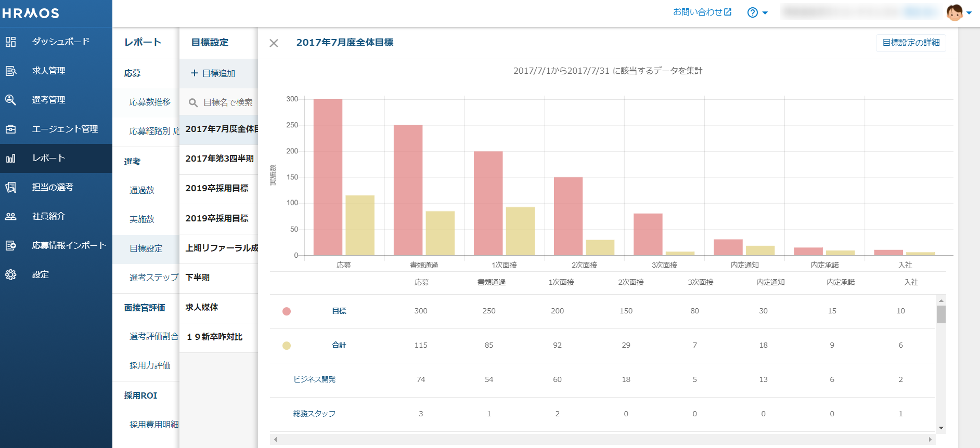The height and width of the screenshot is (448, 980).
Task: Click the 設定 gear icon
Action: [x=11, y=274]
